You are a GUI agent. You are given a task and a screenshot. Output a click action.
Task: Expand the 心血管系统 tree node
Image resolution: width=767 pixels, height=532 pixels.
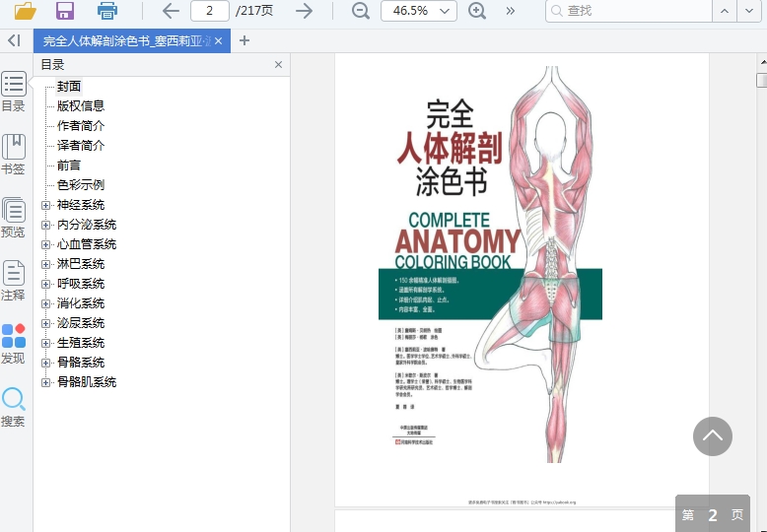click(45, 244)
